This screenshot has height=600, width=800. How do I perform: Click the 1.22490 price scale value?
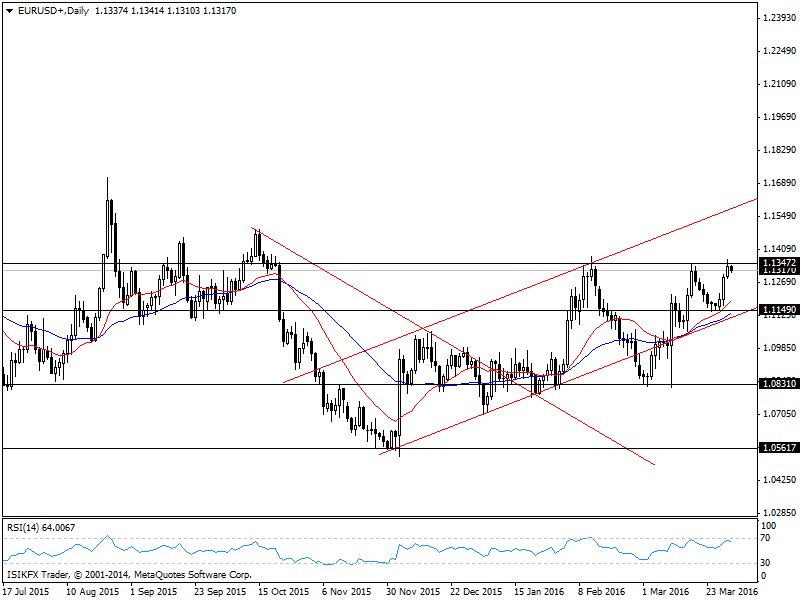coord(779,51)
